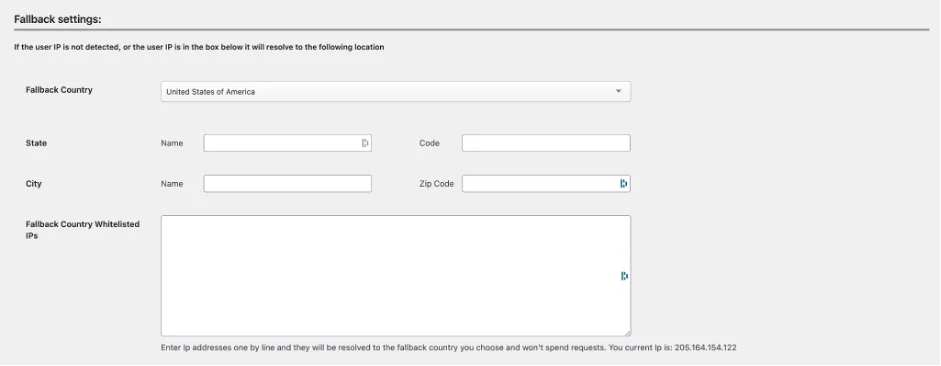Screen dimensions: 941x366
Task: Focus the State Name input field
Action: [287, 143]
